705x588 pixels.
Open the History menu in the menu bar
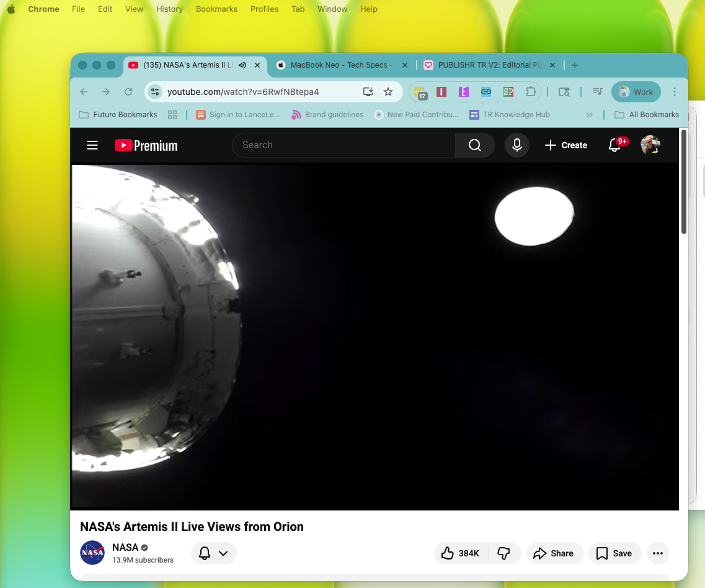pos(169,9)
